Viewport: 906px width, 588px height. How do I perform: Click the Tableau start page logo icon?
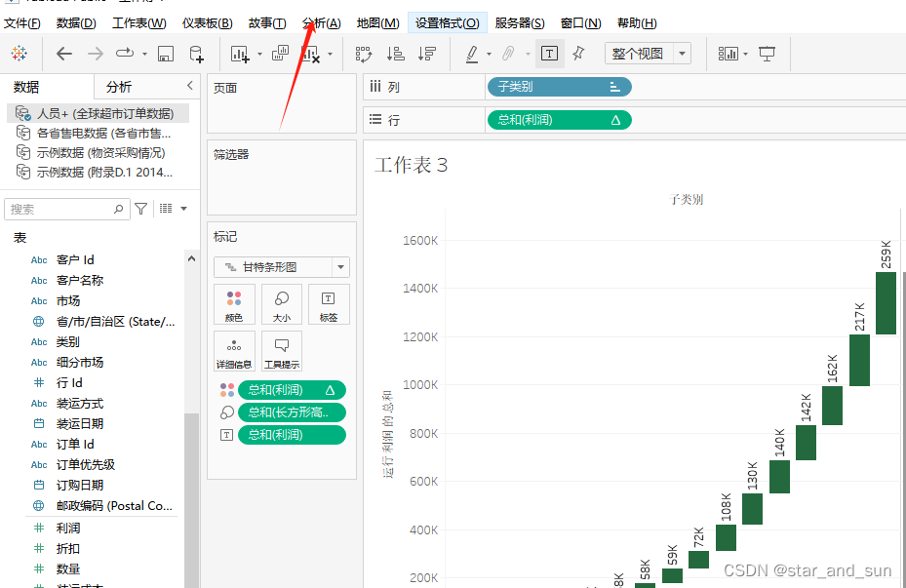click(x=20, y=54)
